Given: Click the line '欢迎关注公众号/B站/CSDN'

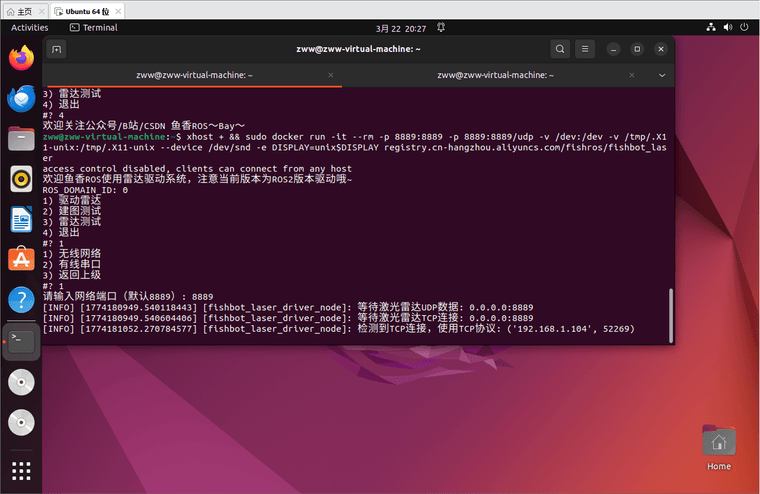Looking at the screenshot, I should click(x=144, y=126).
